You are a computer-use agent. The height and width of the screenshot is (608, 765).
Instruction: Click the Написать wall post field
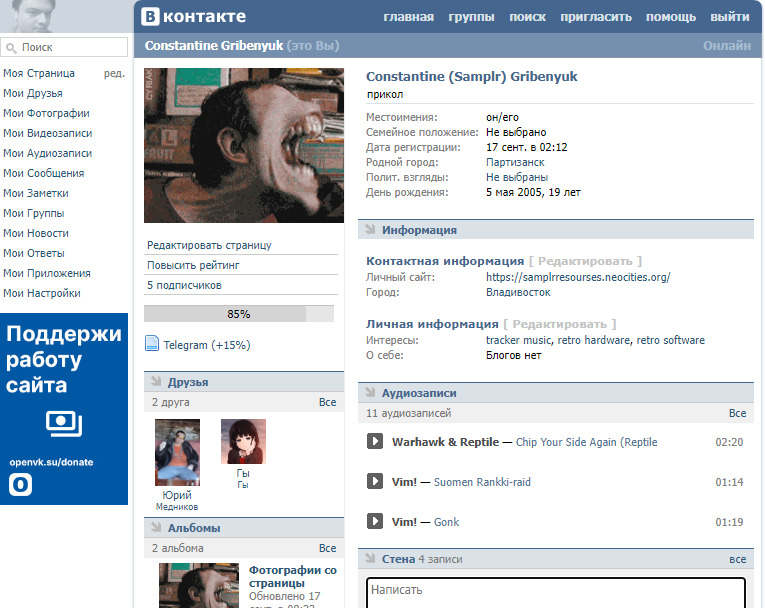click(556, 592)
